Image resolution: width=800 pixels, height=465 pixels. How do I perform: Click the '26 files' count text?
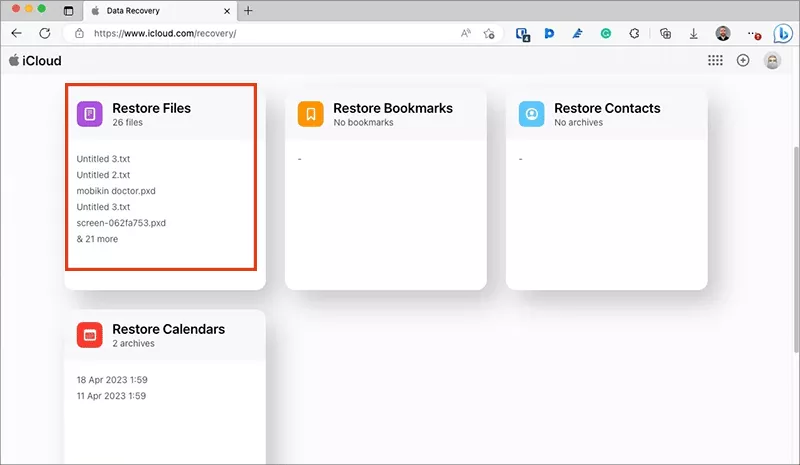point(128,123)
